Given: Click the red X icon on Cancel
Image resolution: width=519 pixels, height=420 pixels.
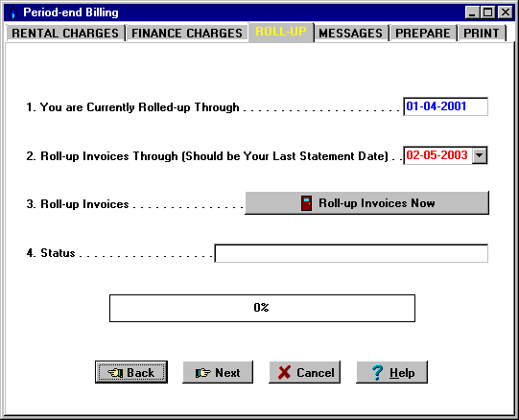Looking at the screenshot, I should pyautogui.click(x=284, y=372).
